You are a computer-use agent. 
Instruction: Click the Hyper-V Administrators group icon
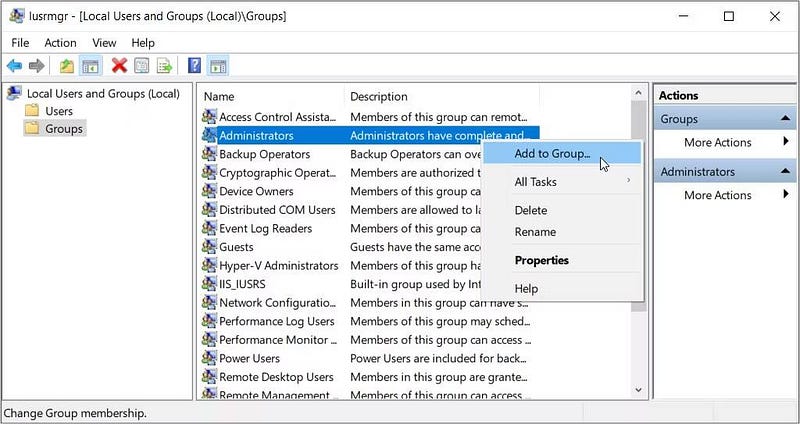pos(209,265)
